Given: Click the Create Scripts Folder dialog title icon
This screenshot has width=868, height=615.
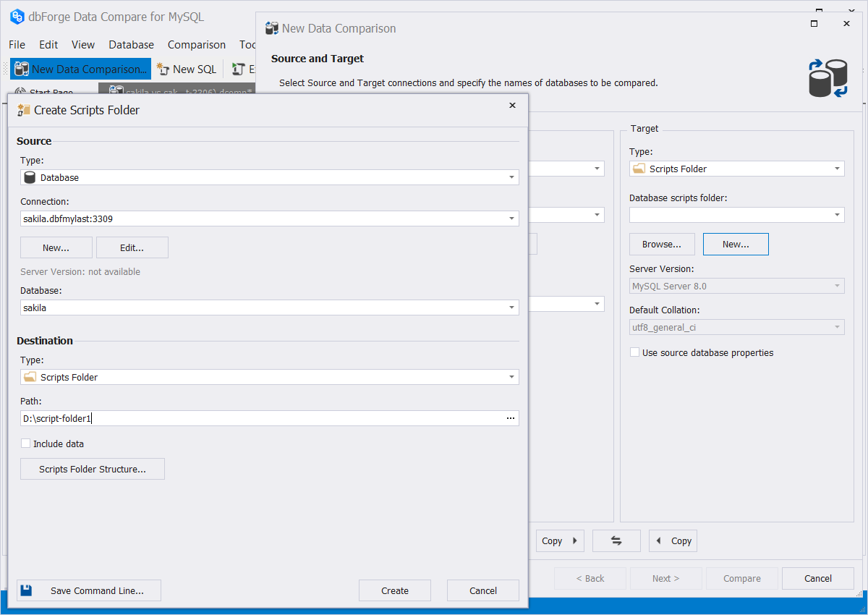Looking at the screenshot, I should tap(24, 110).
